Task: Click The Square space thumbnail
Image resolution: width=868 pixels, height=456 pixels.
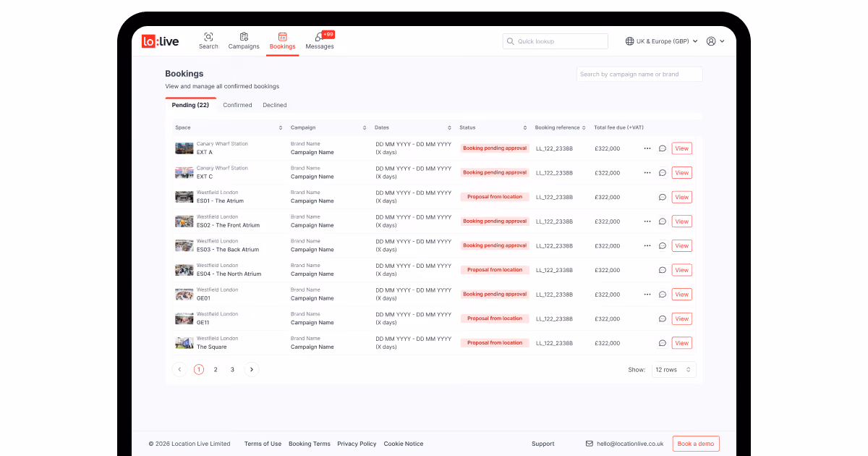Action: point(184,343)
